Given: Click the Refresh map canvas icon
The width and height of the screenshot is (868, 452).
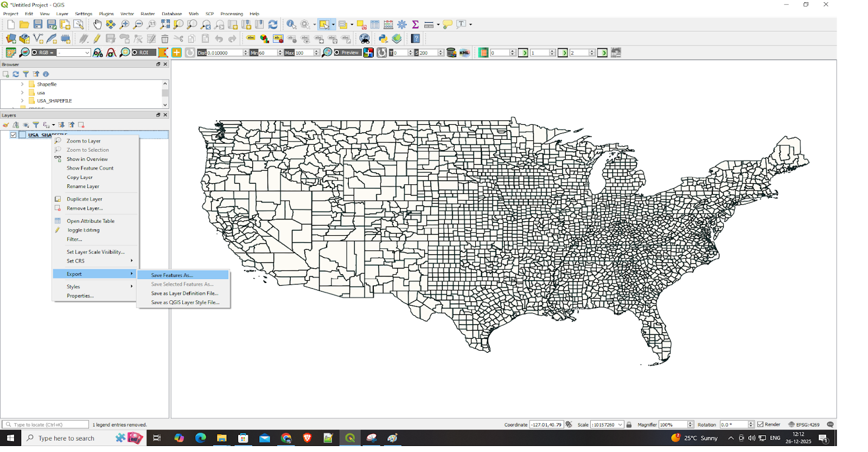Looking at the screenshot, I should tap(273, 24).
